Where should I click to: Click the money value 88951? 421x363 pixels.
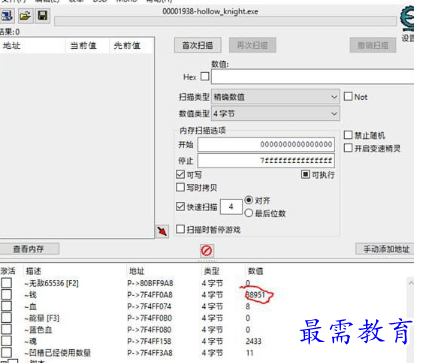pos(255,295)
